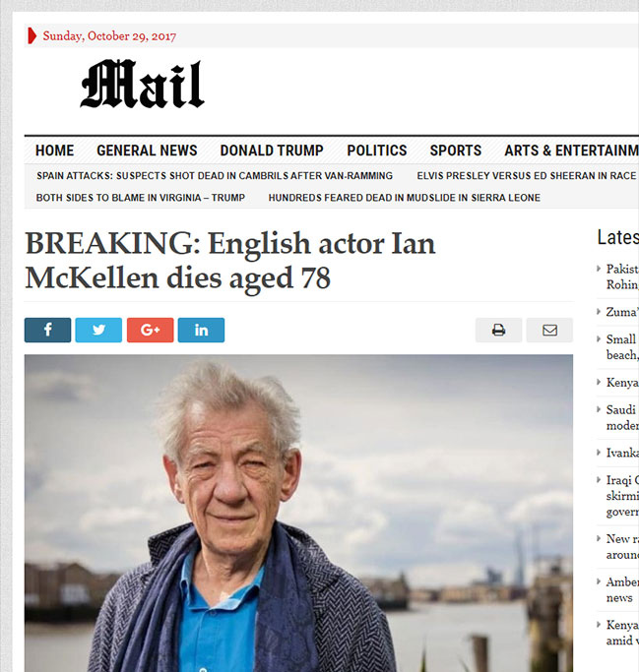Share via the Google Plus button
The height and width of the screenshot is (672, 639).
point(150,330)
